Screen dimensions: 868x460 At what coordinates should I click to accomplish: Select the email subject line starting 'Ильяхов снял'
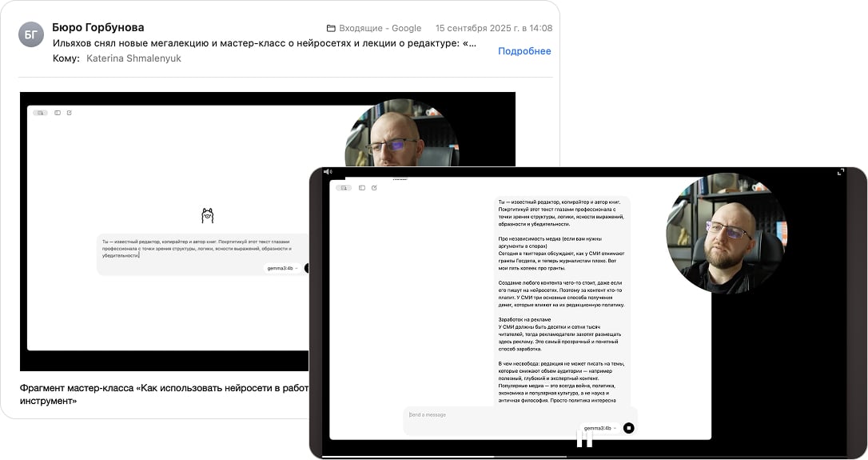point(264,43)
